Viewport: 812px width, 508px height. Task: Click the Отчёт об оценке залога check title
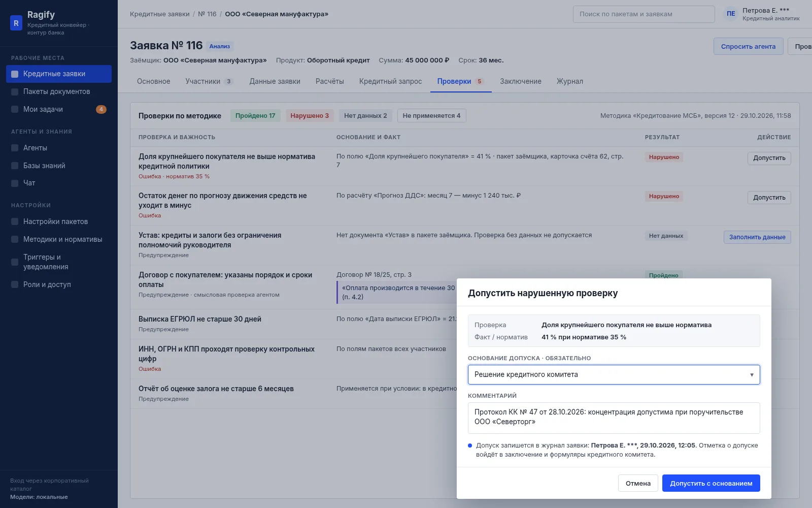click(x=216, y=389)
